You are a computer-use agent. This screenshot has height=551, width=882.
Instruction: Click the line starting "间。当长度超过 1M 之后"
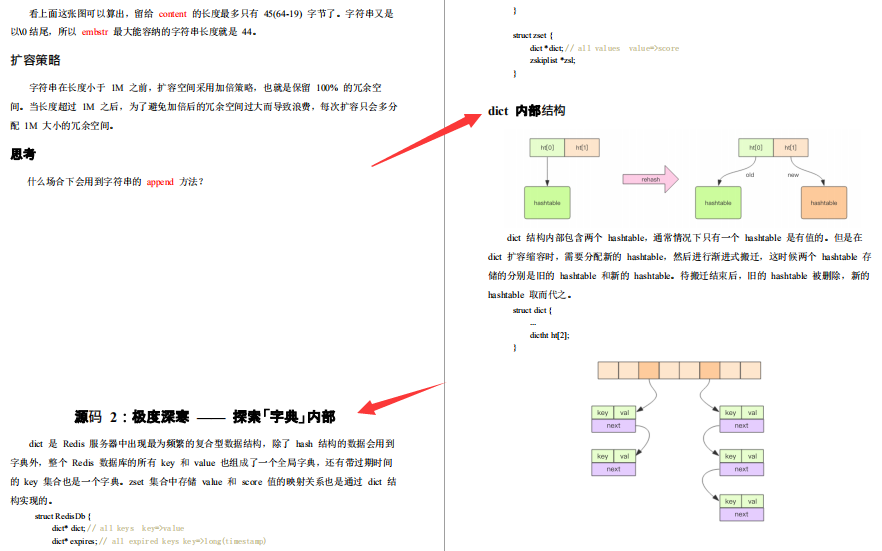pyautogui.click(x=204, y=107)
